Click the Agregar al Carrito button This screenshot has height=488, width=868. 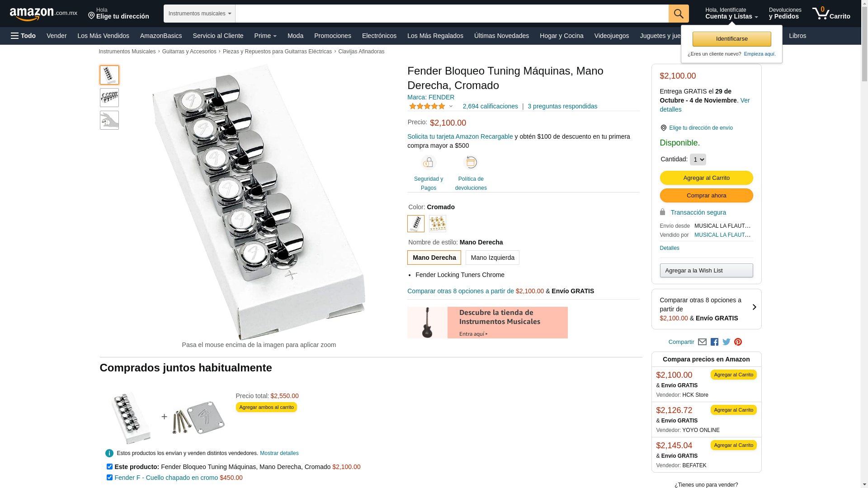point(706,178)
